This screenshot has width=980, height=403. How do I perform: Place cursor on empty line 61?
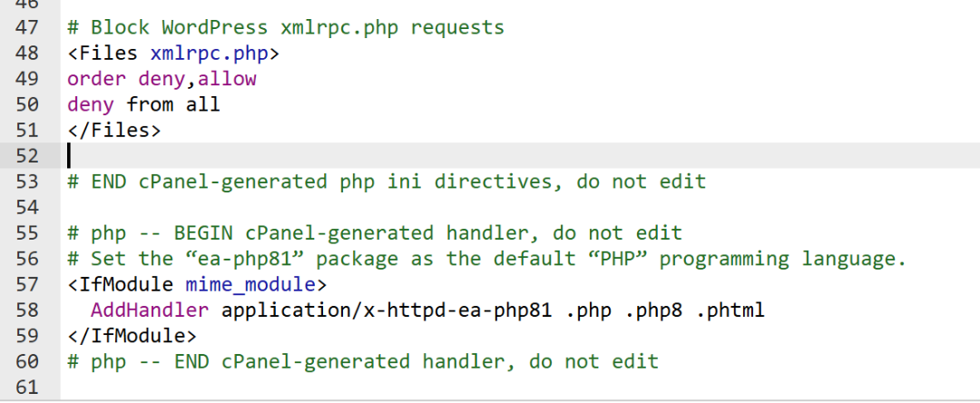click(520, 387)
